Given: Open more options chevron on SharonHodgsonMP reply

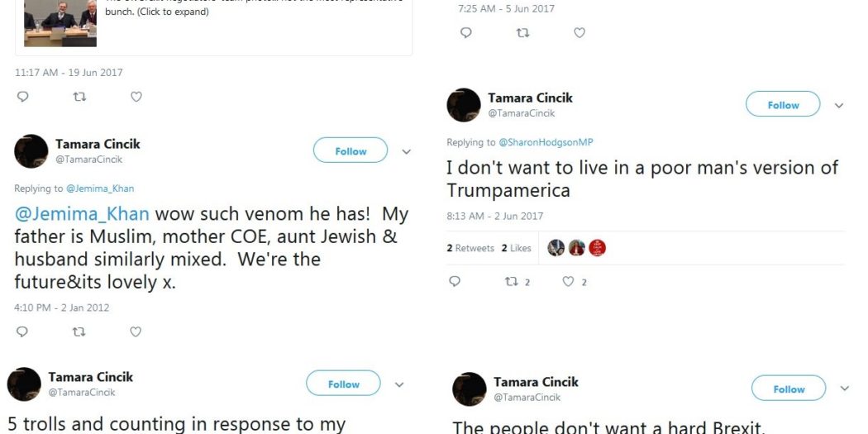Looking at the screenshot, I should coord(839,106).
